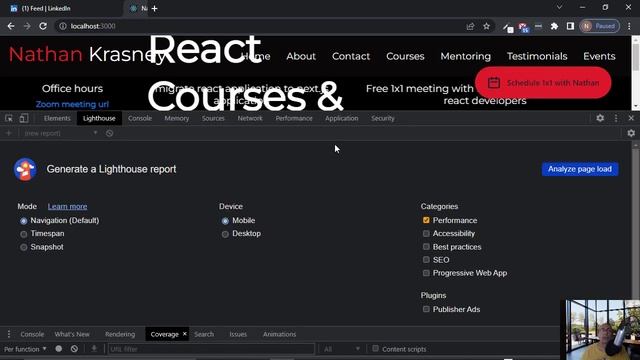
Task: Toggle browser side panel icon
Action: tap(570, 26)
